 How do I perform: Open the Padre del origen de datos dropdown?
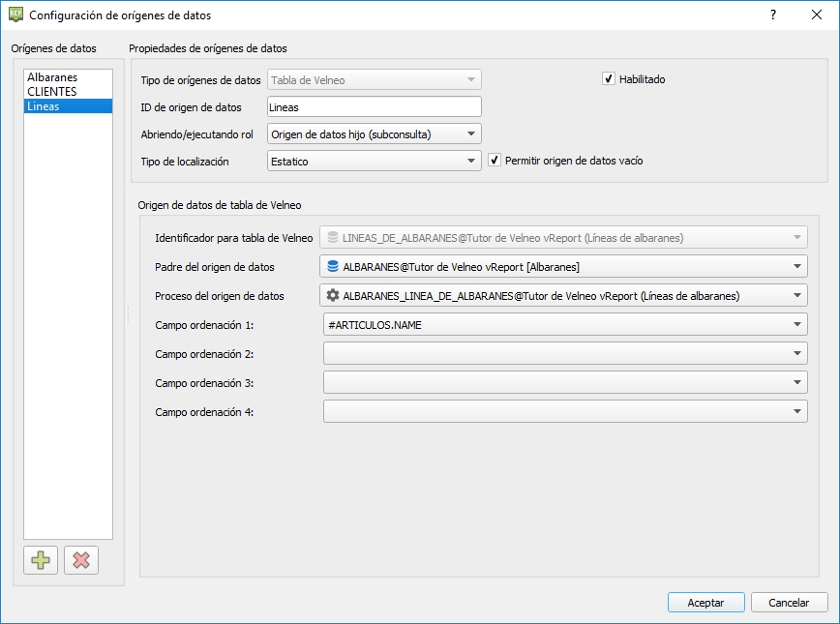click(564, 266)
